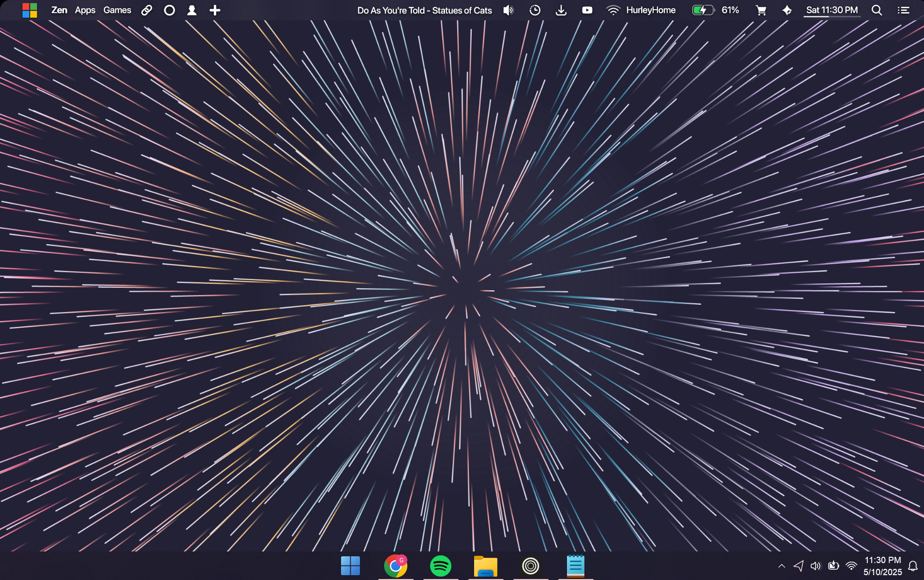Click the now playing track title

coord(424,10)
